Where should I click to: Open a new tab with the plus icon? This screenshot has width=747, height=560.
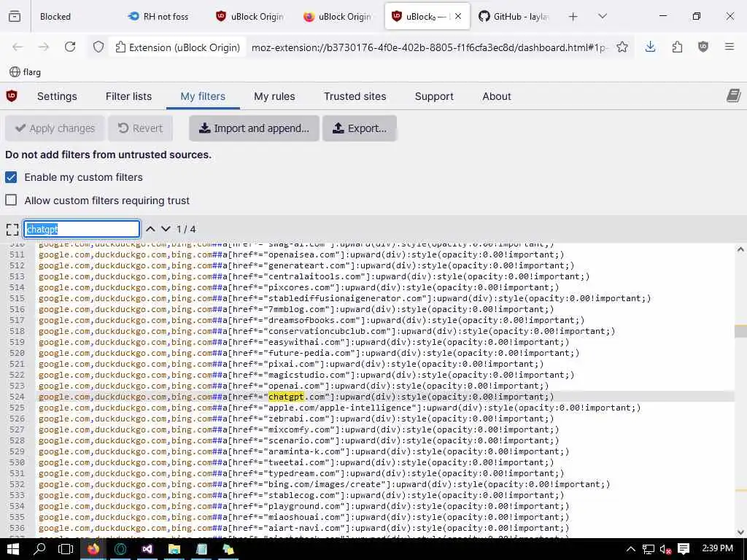point(573,17)
